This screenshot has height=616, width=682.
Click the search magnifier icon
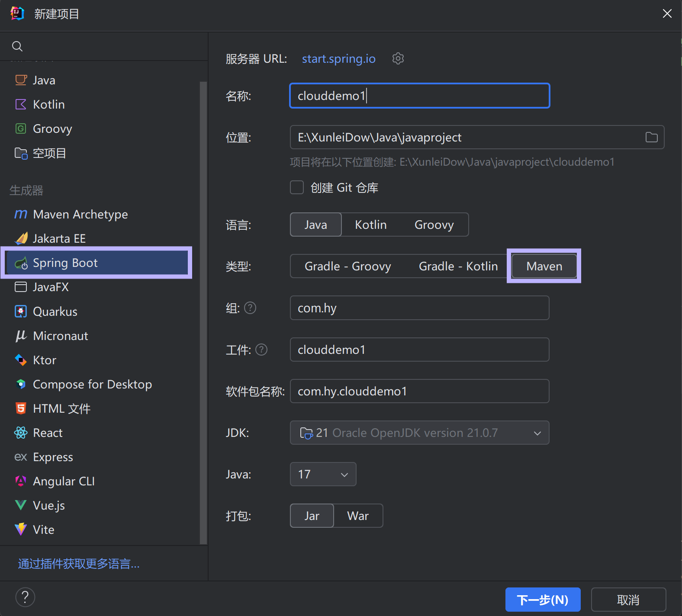17,46
